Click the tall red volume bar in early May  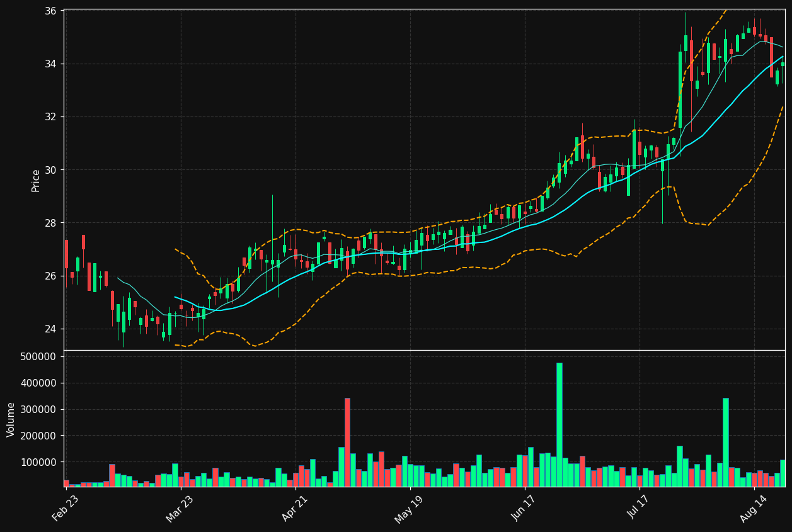click(x=347, y=443)
